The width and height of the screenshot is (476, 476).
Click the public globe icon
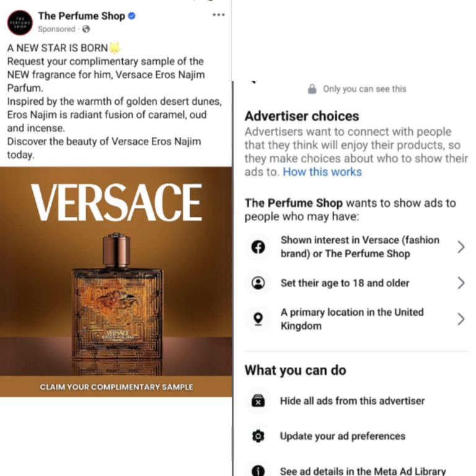click(86, 29)
